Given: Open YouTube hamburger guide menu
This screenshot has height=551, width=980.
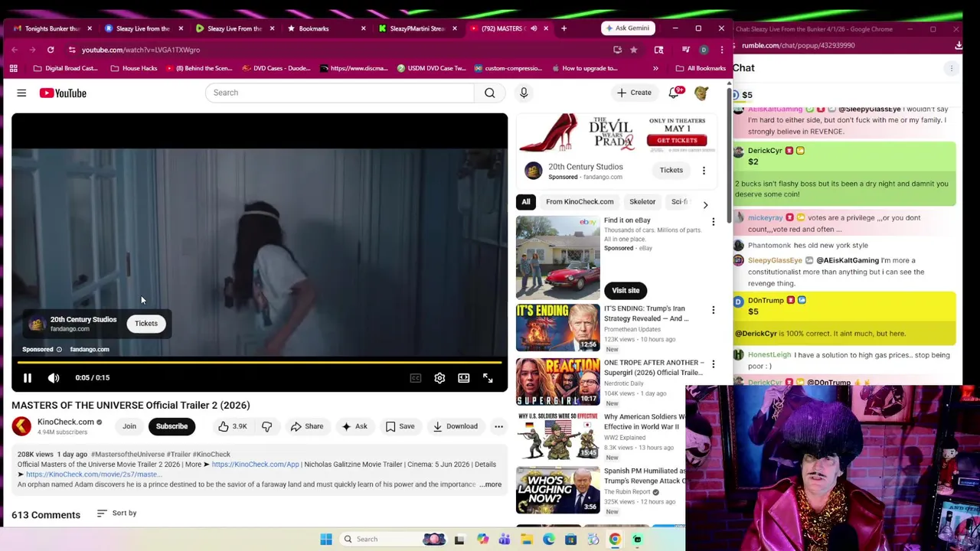Looking at the screenshot, I should tap(21, 93).
